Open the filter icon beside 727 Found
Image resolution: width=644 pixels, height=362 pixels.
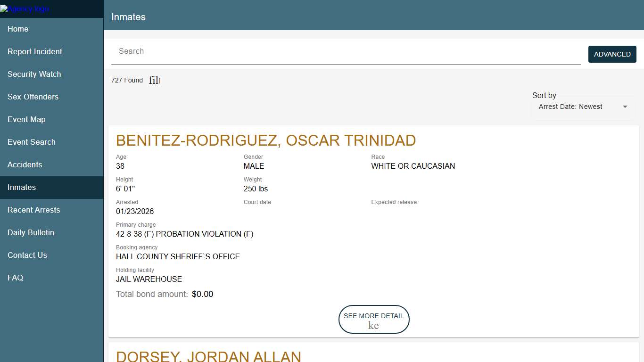point(155,80)
